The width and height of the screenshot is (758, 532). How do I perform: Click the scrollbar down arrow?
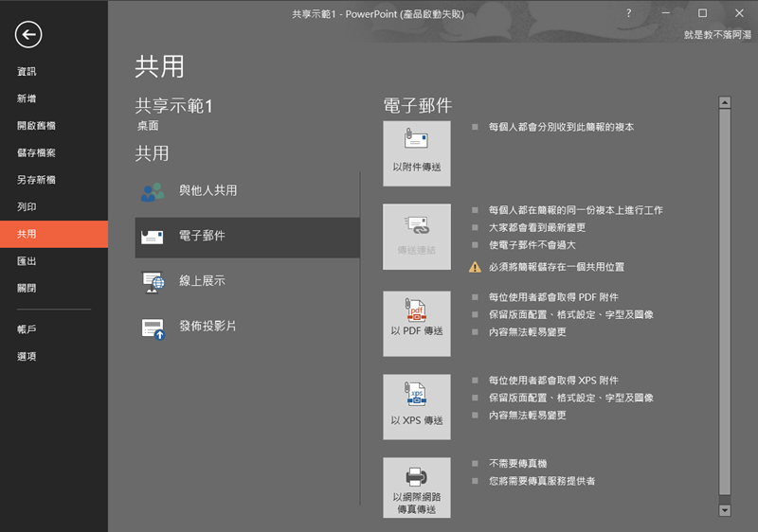(725, 509)
